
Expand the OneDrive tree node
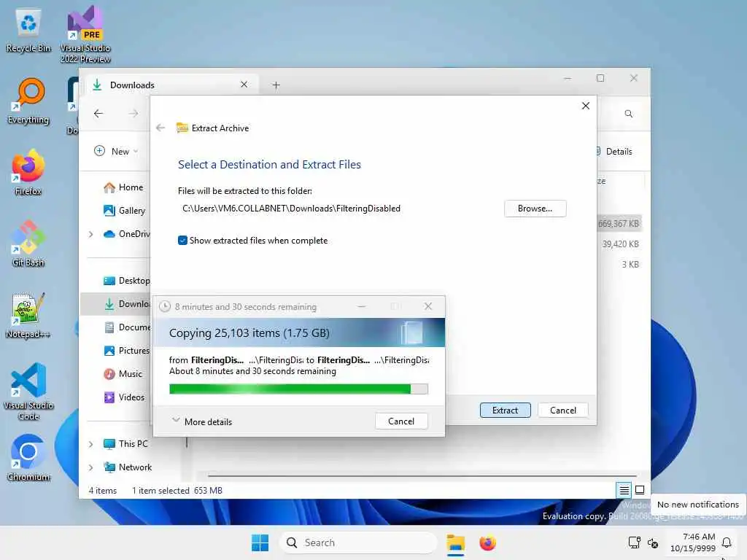(90, 234)
